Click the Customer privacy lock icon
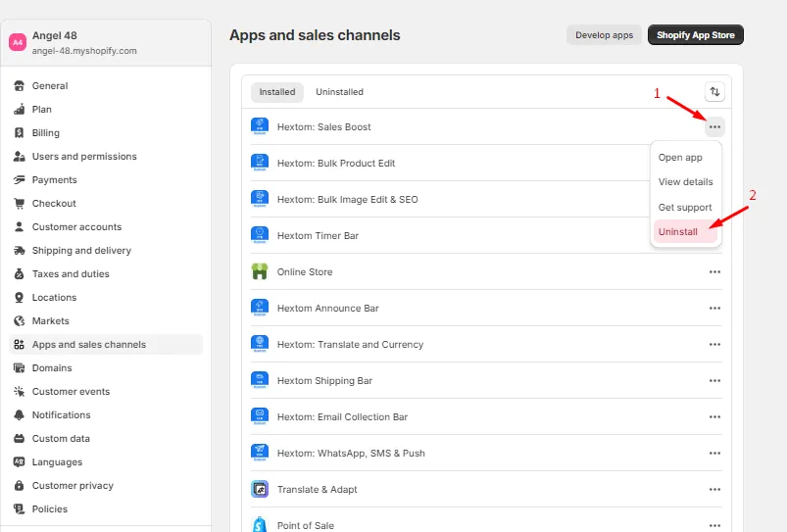 click(19, 485)
